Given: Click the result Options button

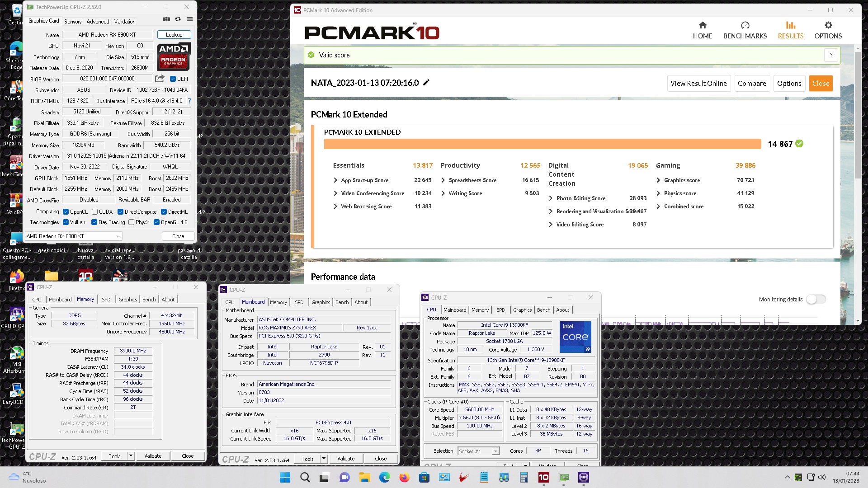Looking at the screenshot, I should click(x=789, y=83).
